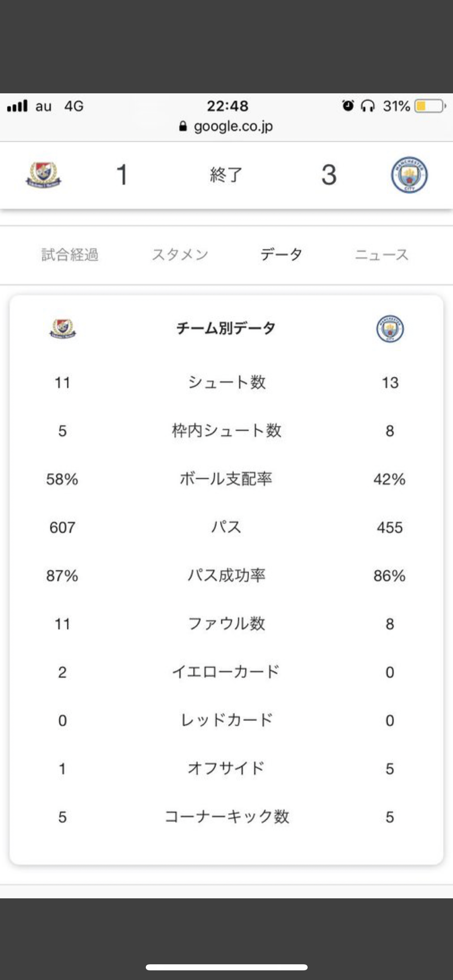Select the データ tab
The height and width of the screenshot is (980, 453).
pyautogui.click(x=281, y=255)
